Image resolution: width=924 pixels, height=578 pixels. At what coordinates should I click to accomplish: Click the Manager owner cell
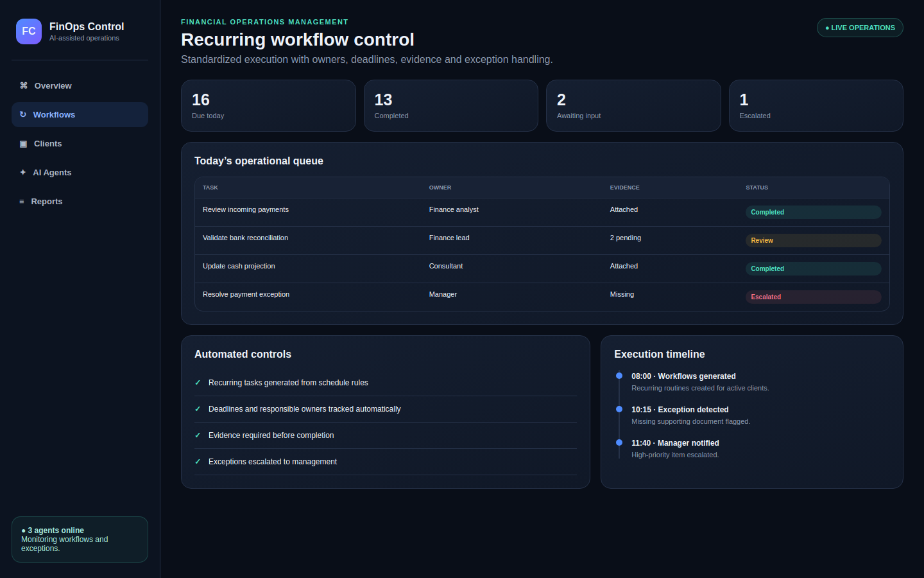(x=443, y=294)
